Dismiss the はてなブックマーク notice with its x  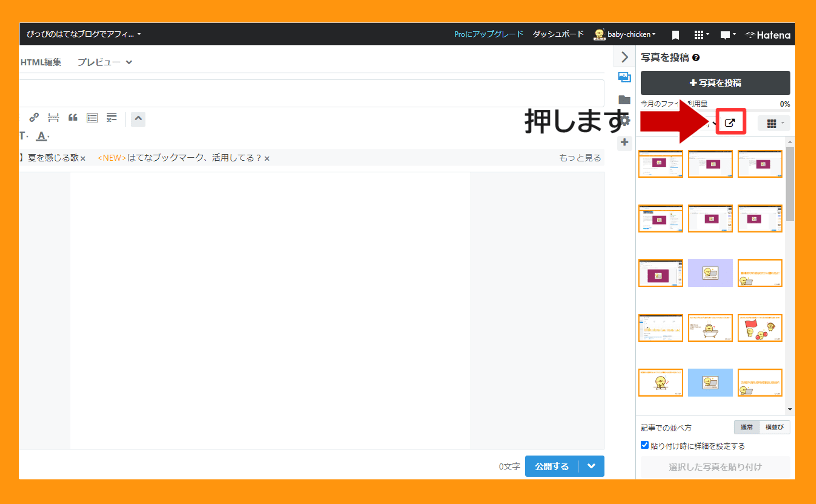click(266, 158)
